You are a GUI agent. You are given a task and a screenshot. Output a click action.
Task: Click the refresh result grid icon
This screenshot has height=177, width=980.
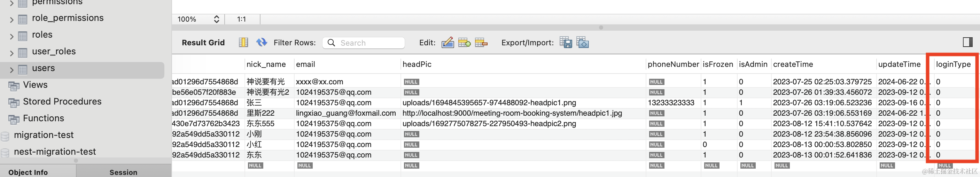coord(261,42)
